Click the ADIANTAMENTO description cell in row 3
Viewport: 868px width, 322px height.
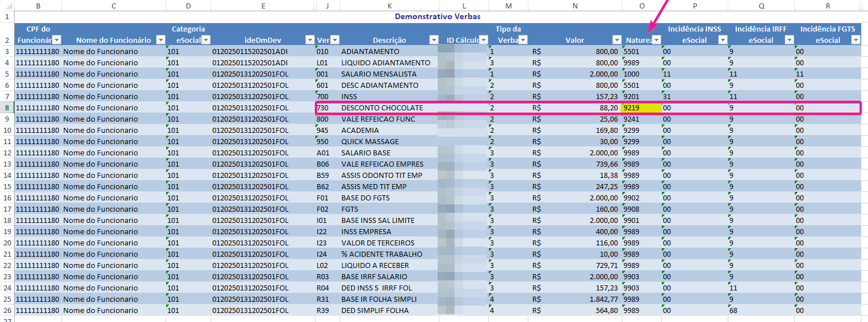[390, 51]
